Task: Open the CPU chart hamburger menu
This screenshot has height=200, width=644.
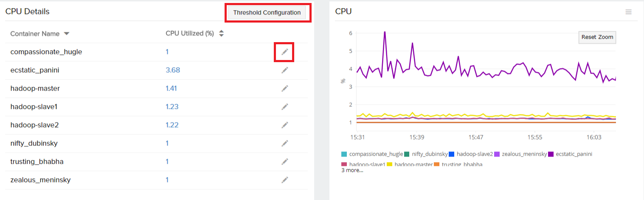Action: coord(628,12)
